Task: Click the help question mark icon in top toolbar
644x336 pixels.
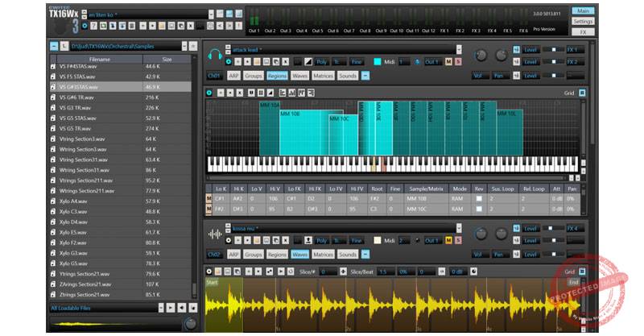Action: pos(93,26)
